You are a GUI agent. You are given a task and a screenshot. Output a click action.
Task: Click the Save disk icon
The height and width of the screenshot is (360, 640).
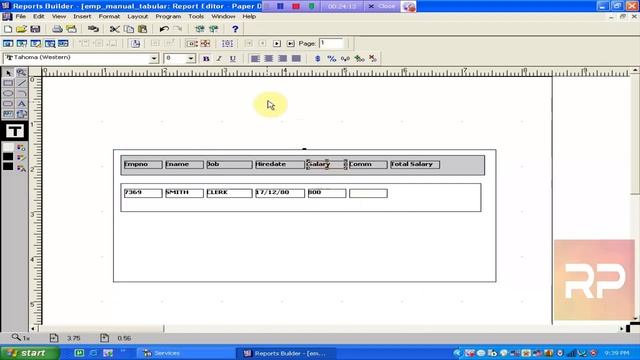(x=35, y=29)
